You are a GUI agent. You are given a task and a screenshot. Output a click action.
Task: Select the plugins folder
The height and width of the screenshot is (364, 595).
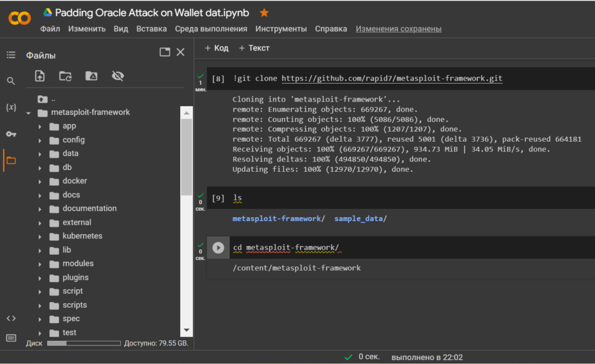point(75,277)
